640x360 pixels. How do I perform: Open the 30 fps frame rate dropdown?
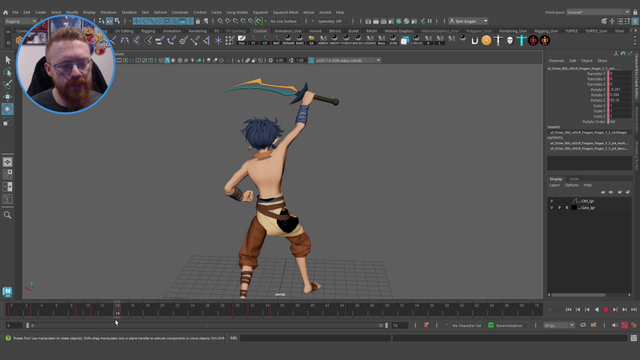(559, 325)
